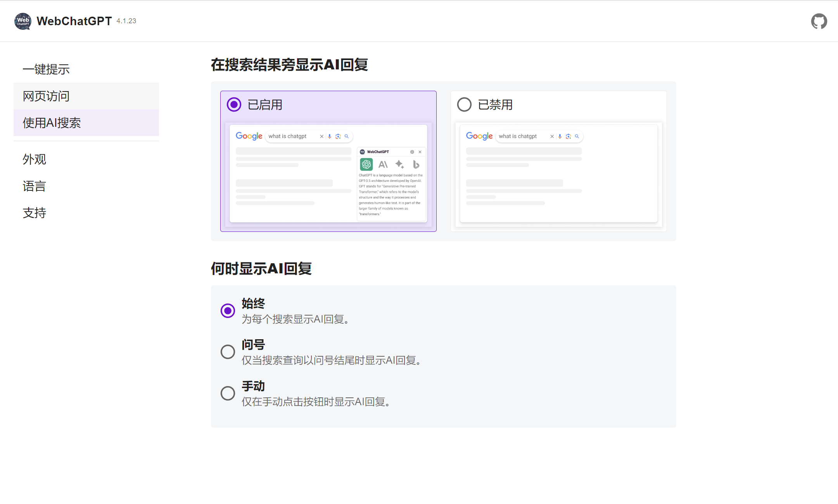Image resolution: width=838 pixels, height=504 pixels.
Task: Click the heading 在搜索结果旁显示AI回复
Action: click(x=289, y=65)
